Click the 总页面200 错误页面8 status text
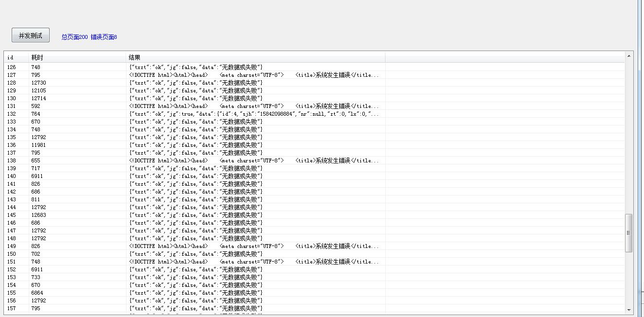644x317 pixels. tap(89, 37)
